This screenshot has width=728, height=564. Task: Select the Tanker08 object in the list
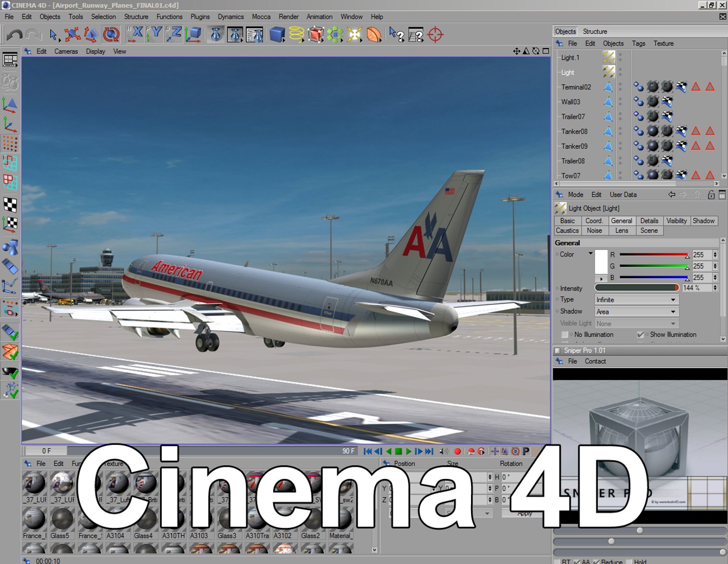[574, 132]
